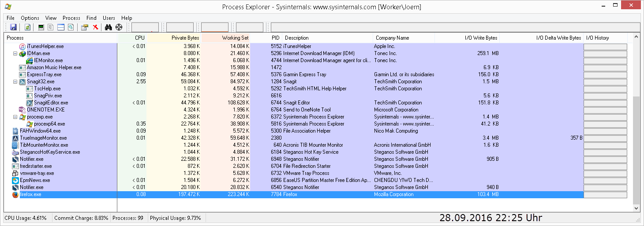Screen dimensions: 644x226
Task: Click the Firefox icon in the process list
Action: 15,194
